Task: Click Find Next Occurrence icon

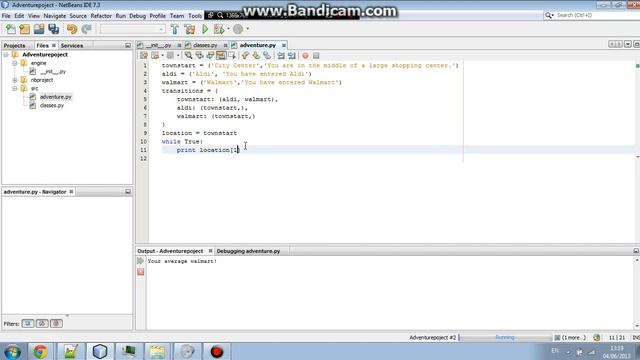Action: (x=210, y=56)
